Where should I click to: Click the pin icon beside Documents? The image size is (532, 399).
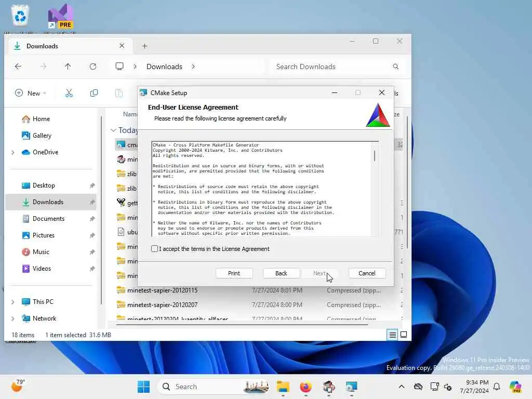92,219
